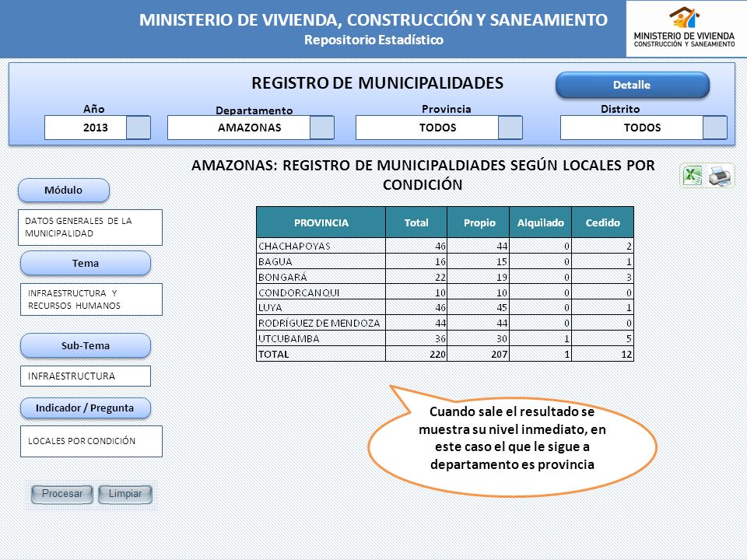Select the Departamento field showing AMAZONAS
Screen dimensions: 747x560
tap(239, 128)
